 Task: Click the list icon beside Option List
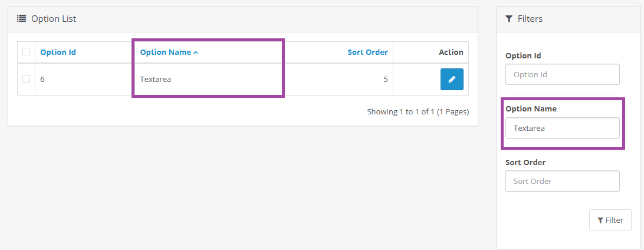tap(22, 19)
